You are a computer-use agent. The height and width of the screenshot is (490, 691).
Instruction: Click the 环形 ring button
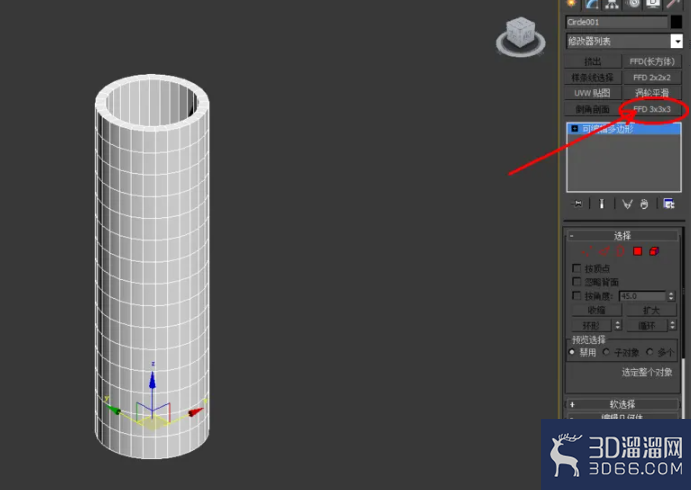coord(591,325)
